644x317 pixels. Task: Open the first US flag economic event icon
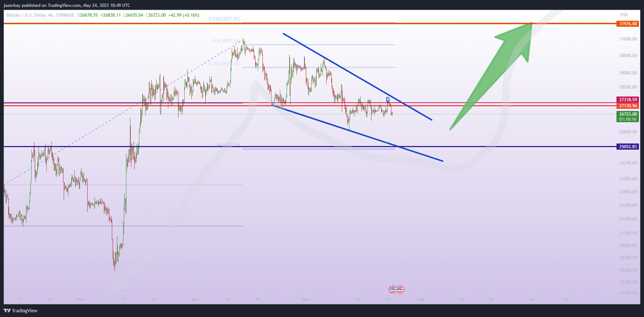pos(393,289)
